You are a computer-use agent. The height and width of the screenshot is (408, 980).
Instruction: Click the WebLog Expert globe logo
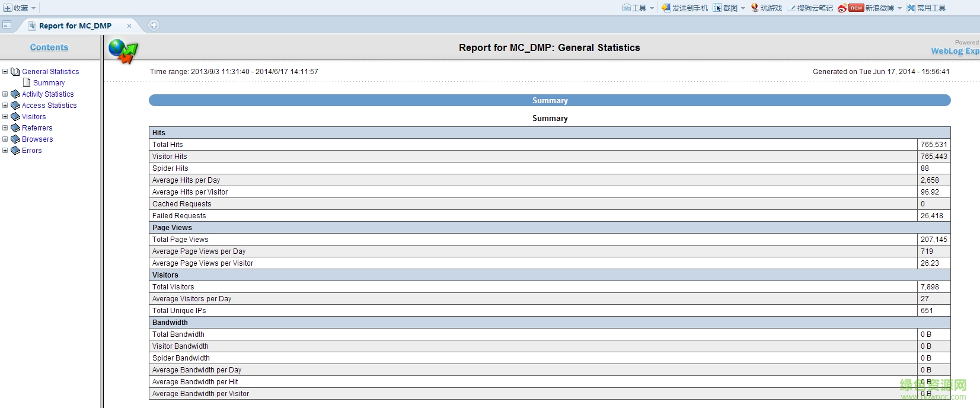[x=123, y=50]
